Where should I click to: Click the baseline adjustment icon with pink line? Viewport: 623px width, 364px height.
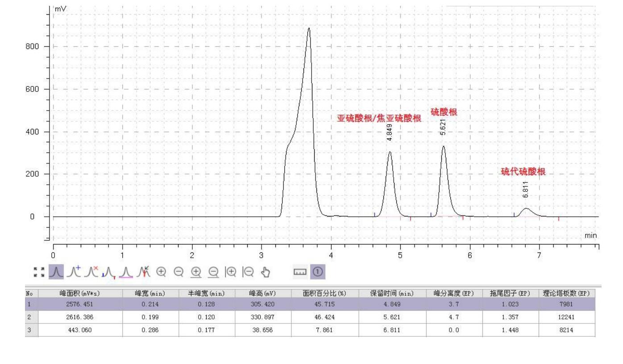(x=126, y=271)
